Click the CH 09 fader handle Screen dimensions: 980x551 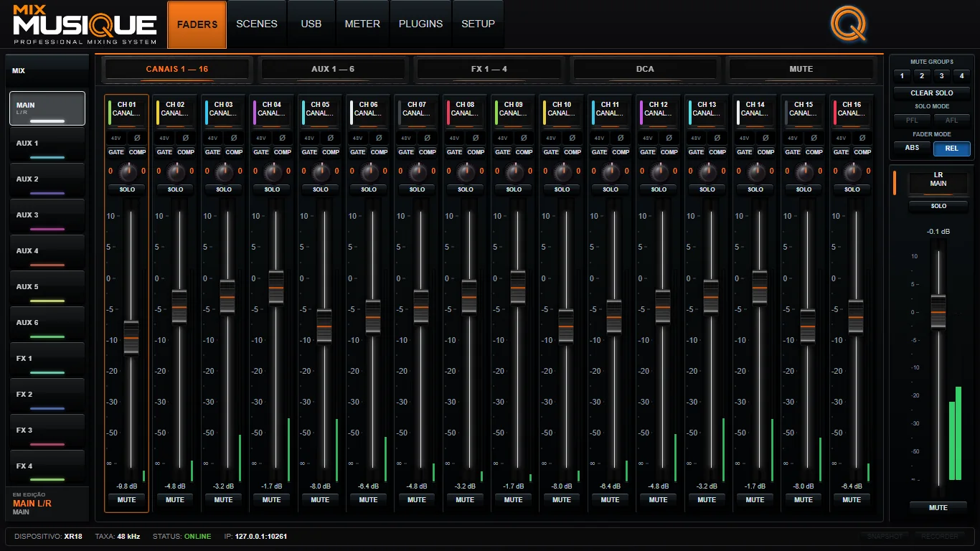point(518,287)
